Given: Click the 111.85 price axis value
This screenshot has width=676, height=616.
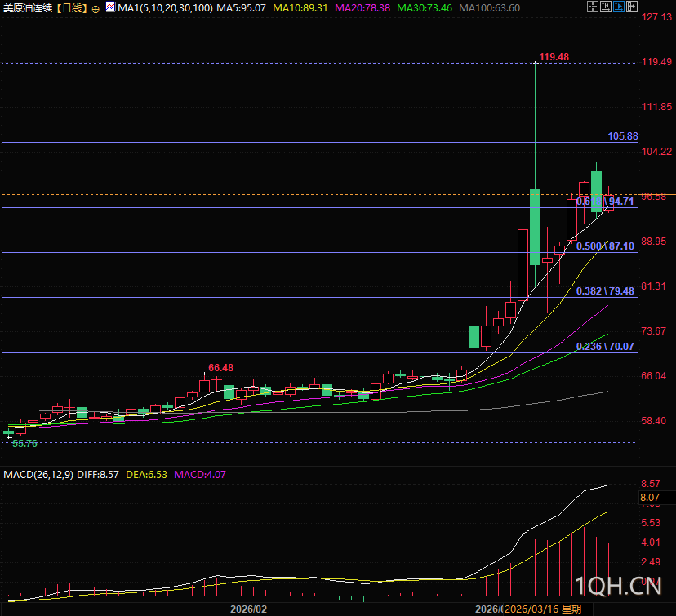Looking at the screenshot, I should coord(656,106).
